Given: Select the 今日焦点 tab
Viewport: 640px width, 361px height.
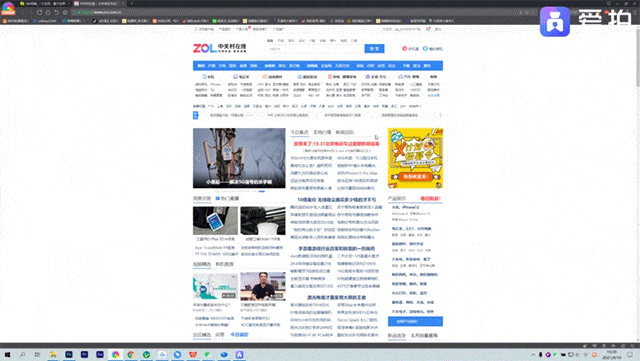Looking at the screenshot, I should (x=299, y=132).
